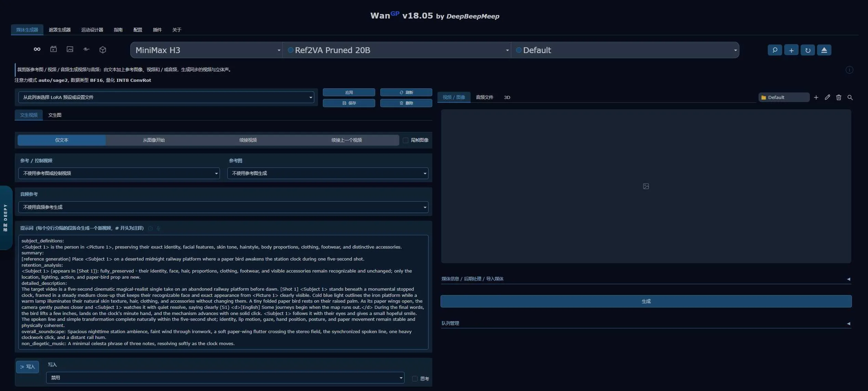Click the image placeholder icon in preview
The height and width of the screenshot is (391, 868).
pos(646,186)
